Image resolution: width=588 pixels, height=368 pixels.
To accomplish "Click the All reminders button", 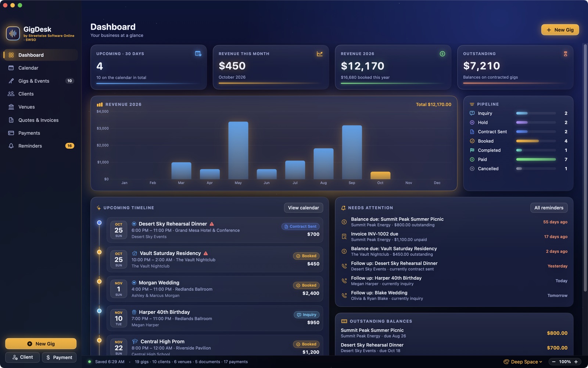I will 549,208.
